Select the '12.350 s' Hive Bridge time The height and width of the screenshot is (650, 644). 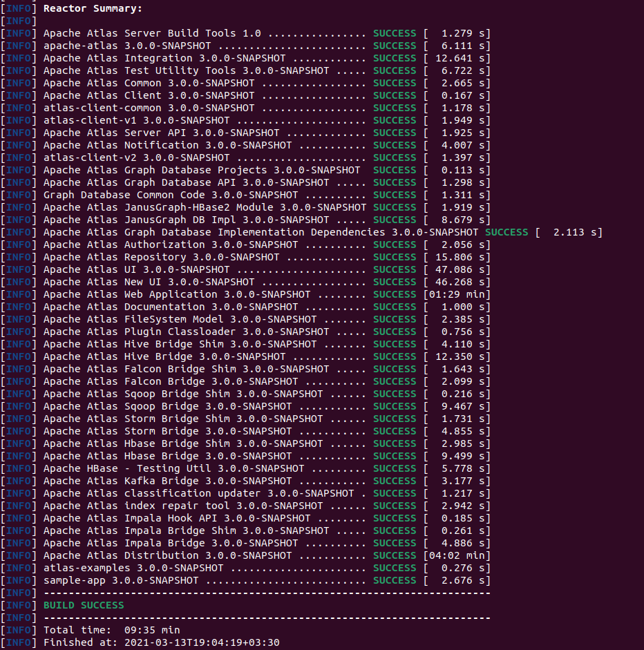click(460, 356)
